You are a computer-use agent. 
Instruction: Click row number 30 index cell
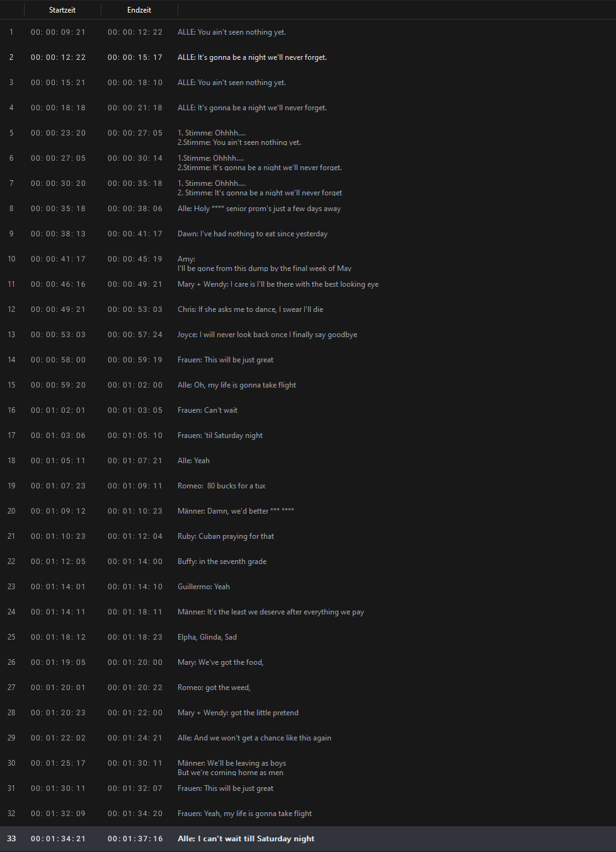click(x=11, y=763)
